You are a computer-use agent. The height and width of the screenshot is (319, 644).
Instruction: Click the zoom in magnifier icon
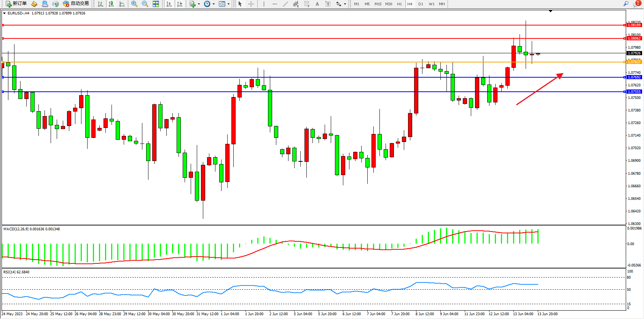coord(134,4)
